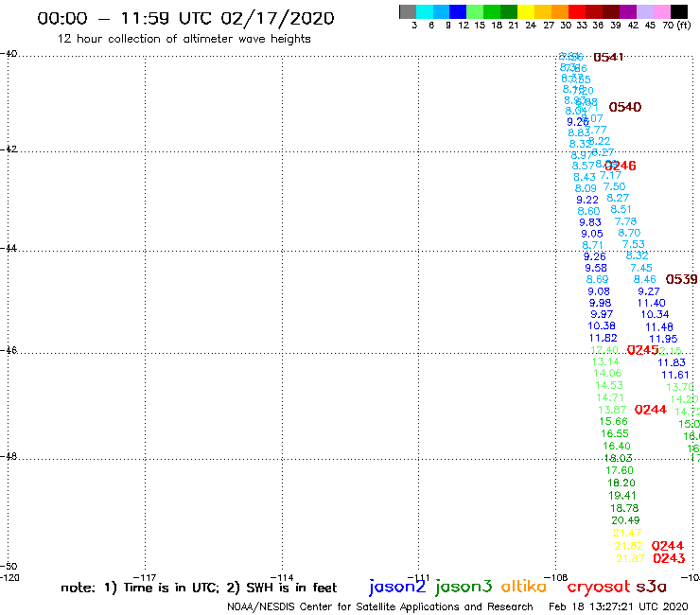This screenshot has height=615, width=700.
Task: Click the red time marker 0246
Action: (621, 166)
